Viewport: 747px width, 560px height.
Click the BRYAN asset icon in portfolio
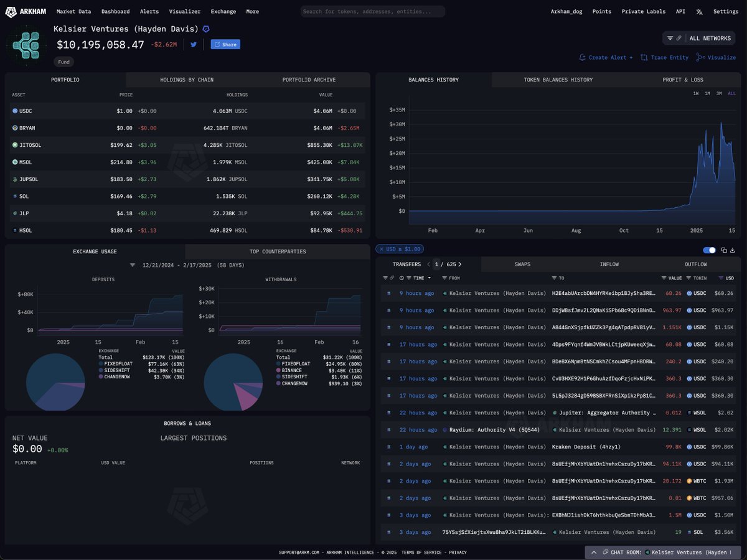(15, 128)
